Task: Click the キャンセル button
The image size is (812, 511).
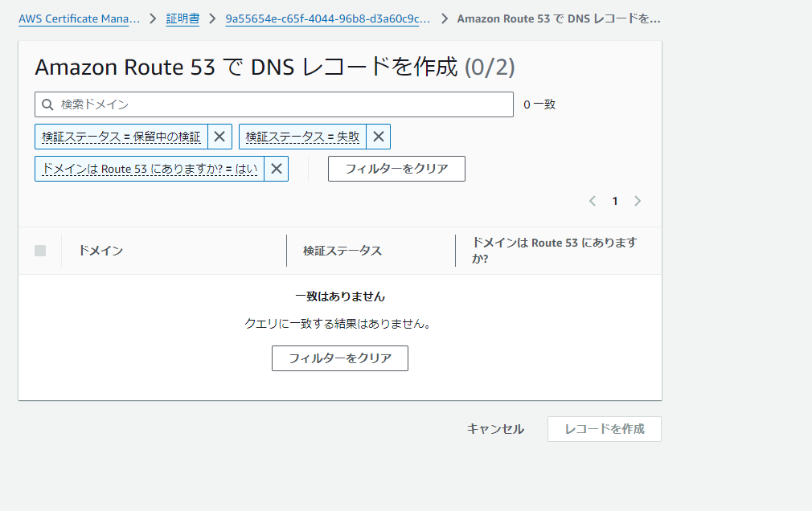Action: click(x=495, y=429)
